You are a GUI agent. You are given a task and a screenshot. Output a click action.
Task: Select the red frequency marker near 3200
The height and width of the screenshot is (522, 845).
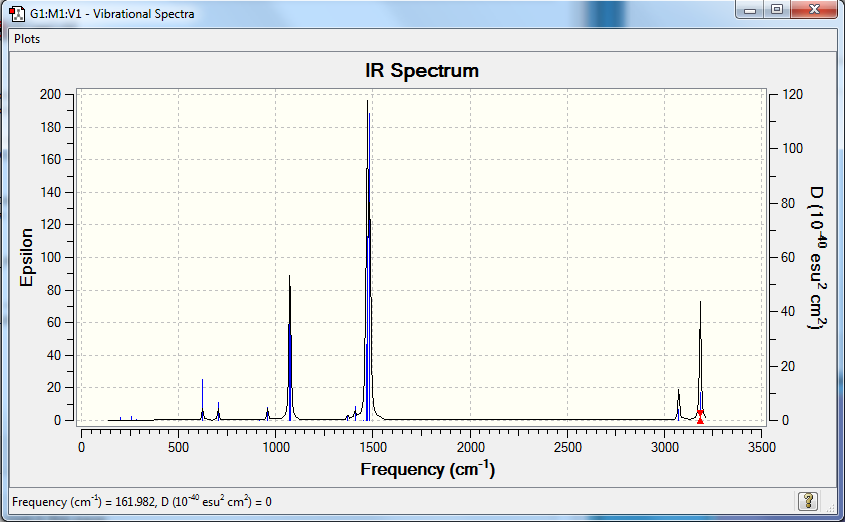(700, 416)
